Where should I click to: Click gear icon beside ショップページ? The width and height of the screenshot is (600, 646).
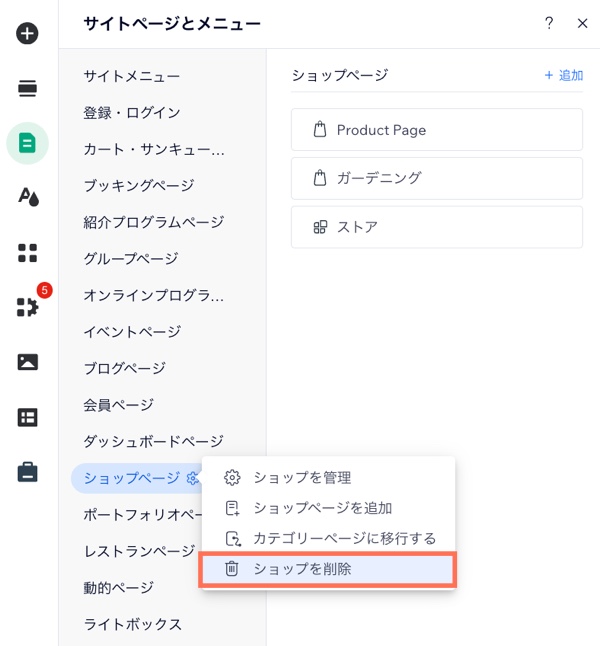point(192,478)
